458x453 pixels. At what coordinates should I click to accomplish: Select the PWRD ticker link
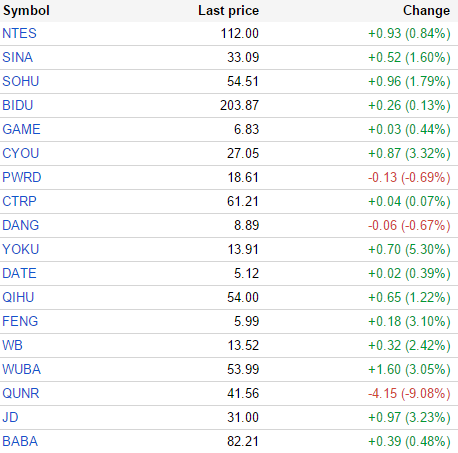coord(22,177)
